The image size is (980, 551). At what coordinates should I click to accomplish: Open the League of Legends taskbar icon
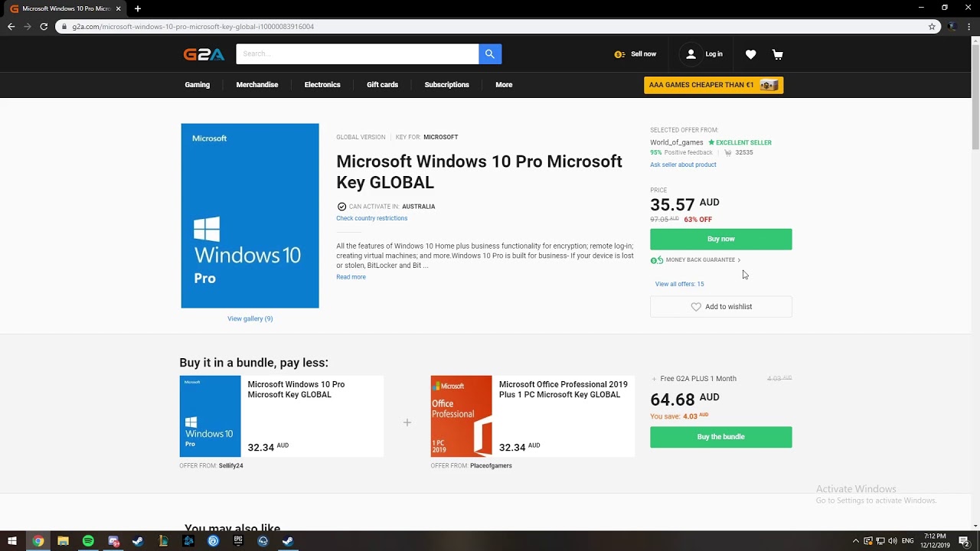pos(163,541)
